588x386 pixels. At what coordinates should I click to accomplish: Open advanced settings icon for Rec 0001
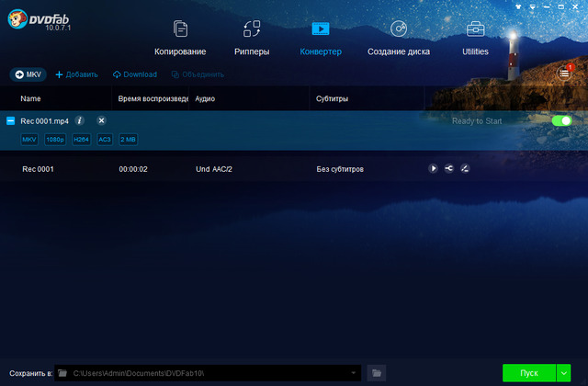point(448,168)
